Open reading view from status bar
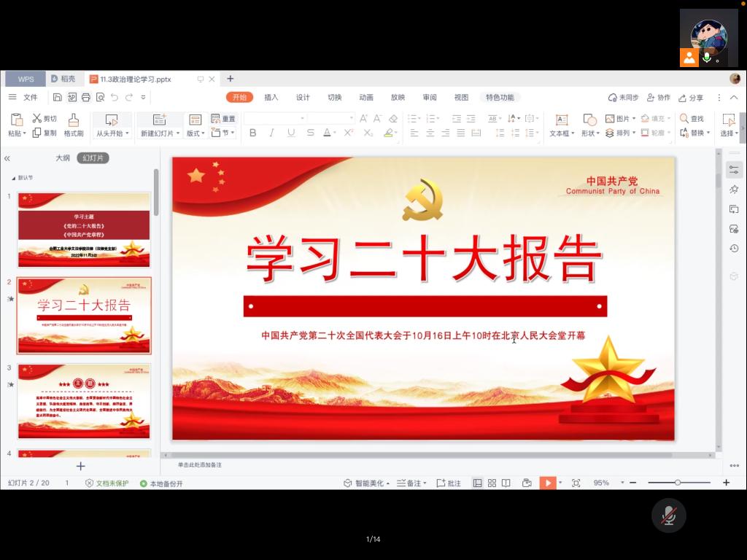The height and width of the screenshot is (560, 747). point(506,483)
